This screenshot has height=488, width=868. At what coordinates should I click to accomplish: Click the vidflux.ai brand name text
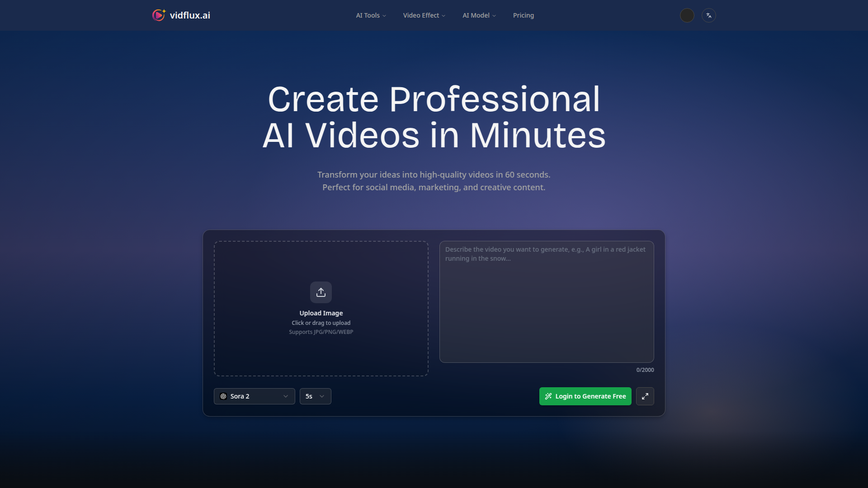pos(190,15)
